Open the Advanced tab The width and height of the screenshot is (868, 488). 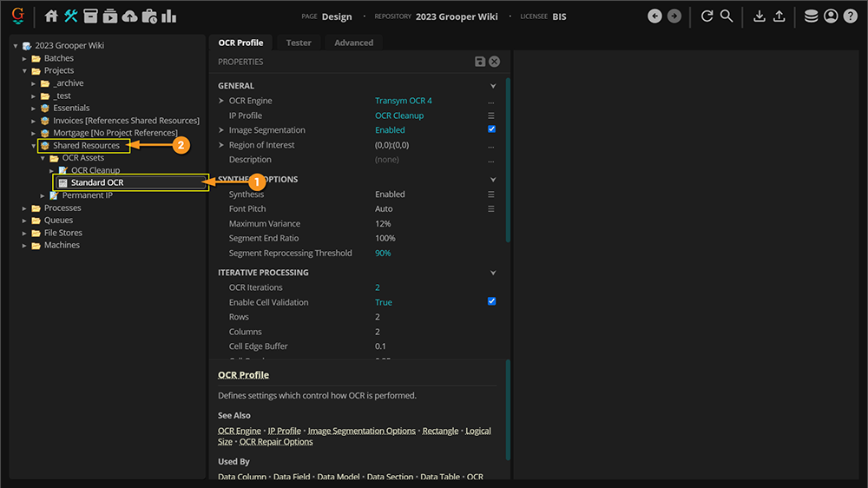pyautogui.click(x=354, y=43)
